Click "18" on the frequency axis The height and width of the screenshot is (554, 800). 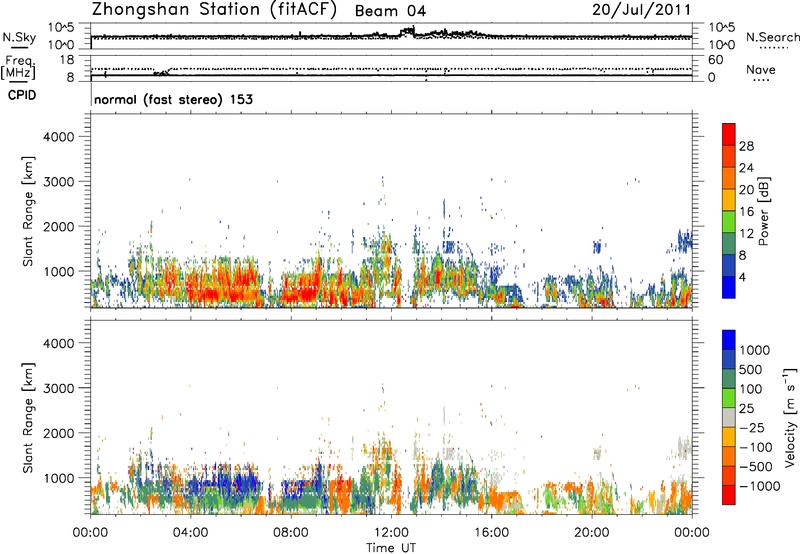click(x=67, y=60)
